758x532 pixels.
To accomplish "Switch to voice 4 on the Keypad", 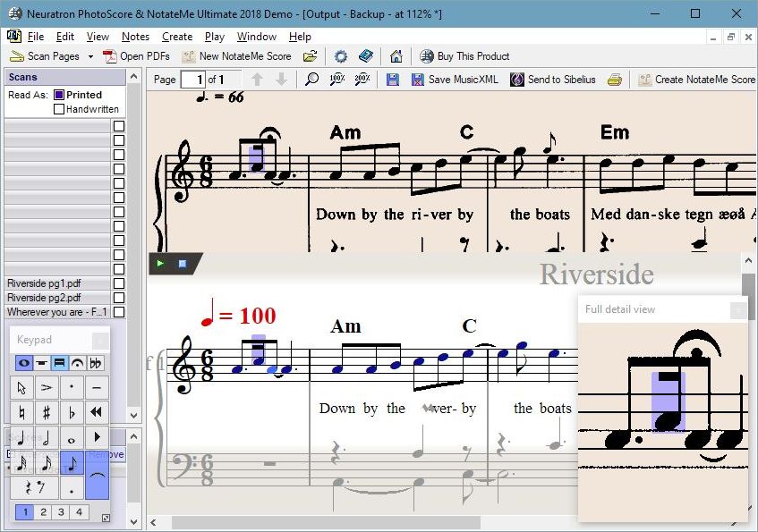I will pos(79,512).
